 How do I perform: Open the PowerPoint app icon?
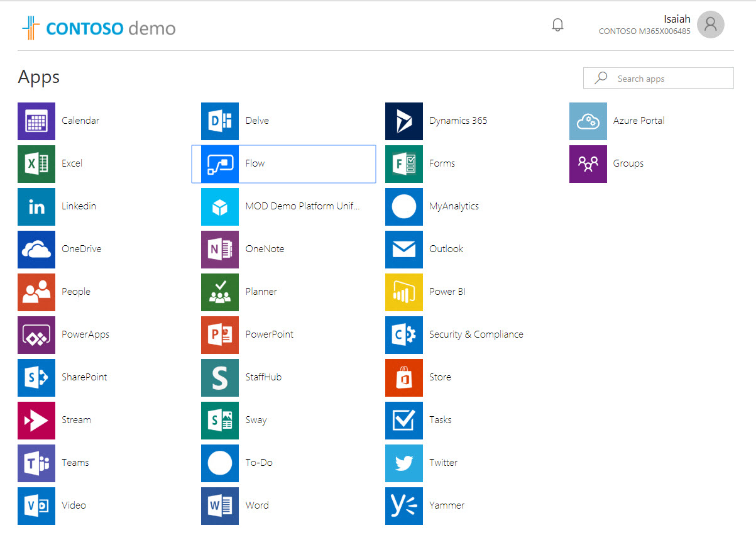pyautogui.click(x=220, y=335)
